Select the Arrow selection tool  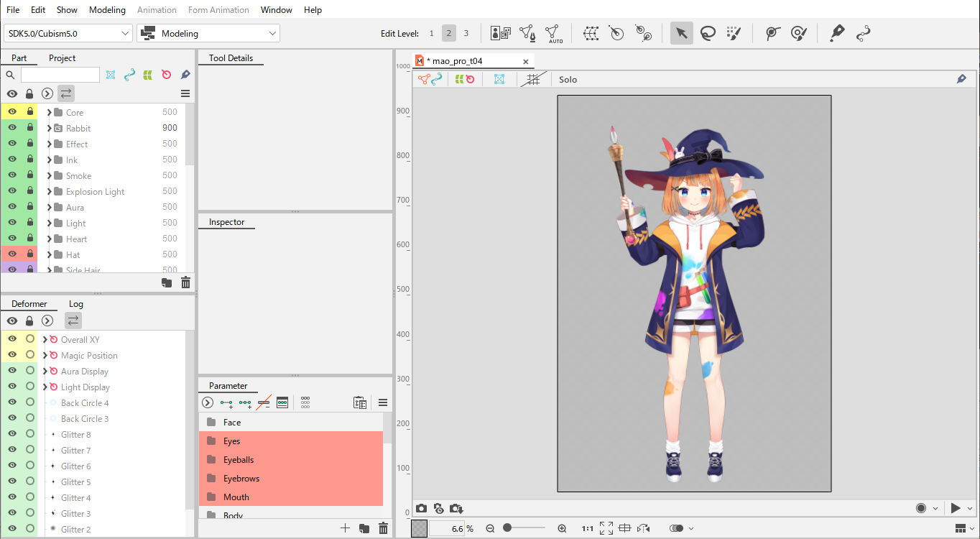point(681,33)
